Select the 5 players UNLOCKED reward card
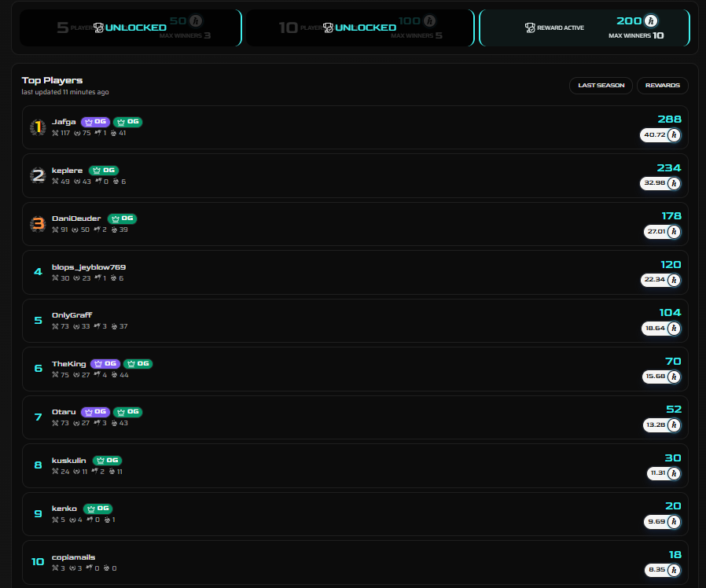The height and width of the screenshot is (588, 706). (131, 28)
